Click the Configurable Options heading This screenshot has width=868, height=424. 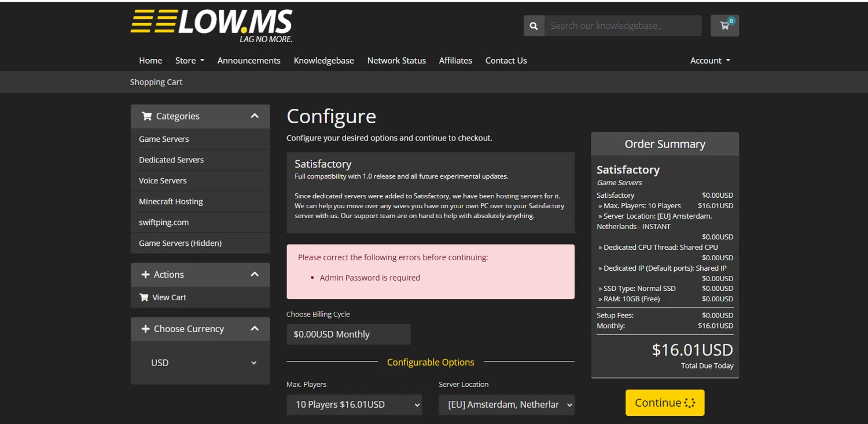point(431,362)
